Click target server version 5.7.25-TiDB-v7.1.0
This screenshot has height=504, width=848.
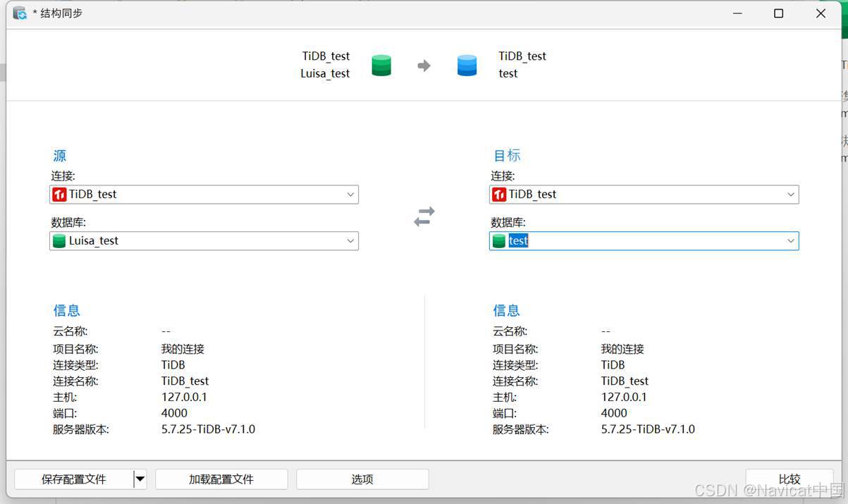coord(648,429)
